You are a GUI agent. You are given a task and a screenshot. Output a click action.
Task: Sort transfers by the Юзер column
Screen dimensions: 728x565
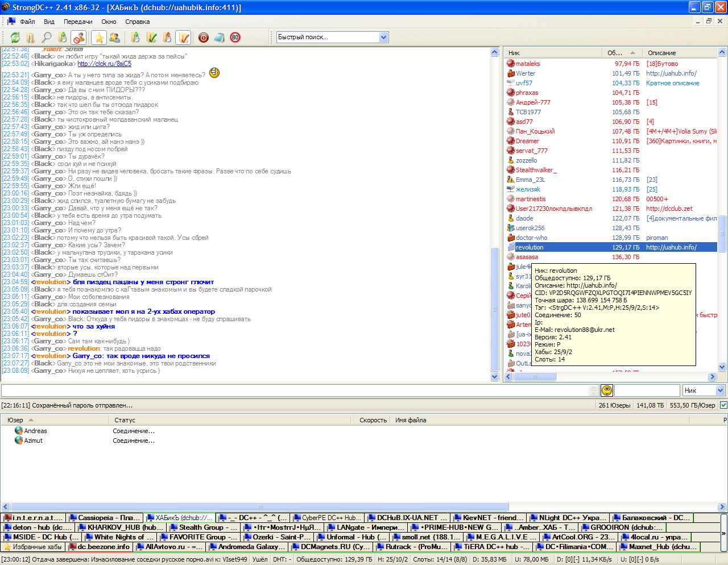pyautogui.click(x=55, y=420)
